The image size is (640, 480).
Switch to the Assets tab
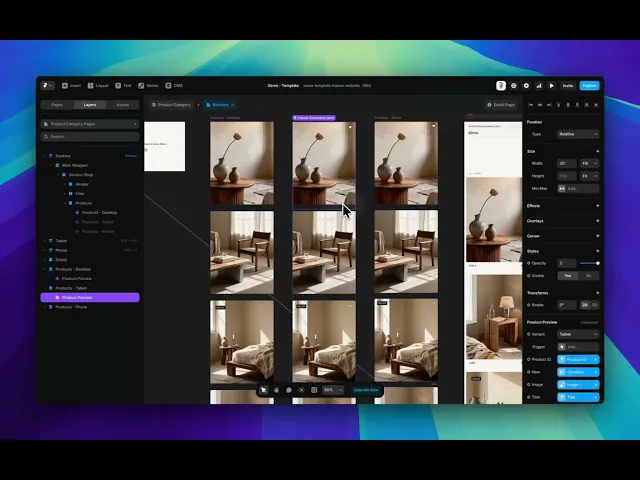[122, 105]
